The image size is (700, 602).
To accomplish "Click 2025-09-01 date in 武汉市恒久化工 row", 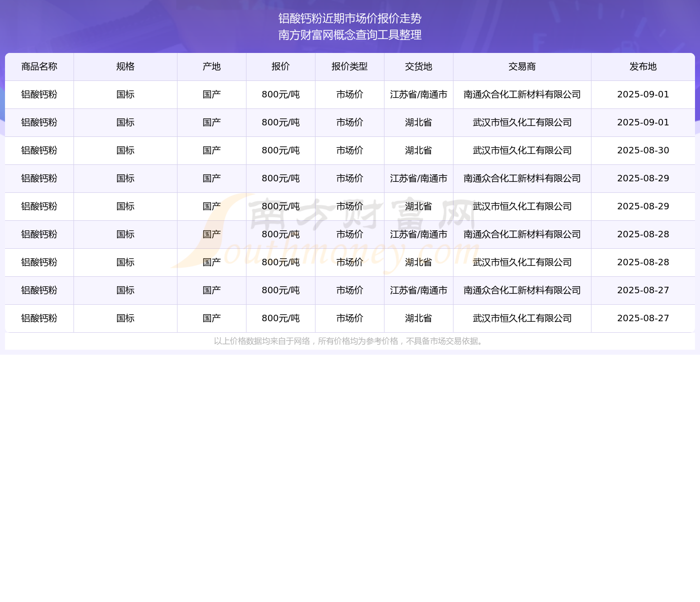I will 643,122.
